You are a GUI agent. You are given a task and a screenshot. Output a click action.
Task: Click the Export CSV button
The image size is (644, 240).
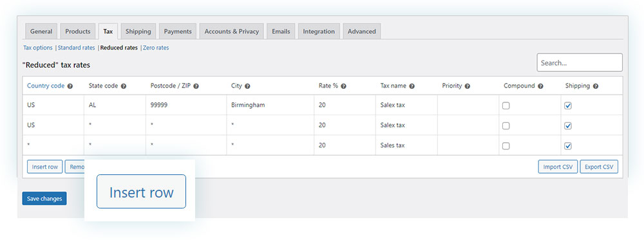(599, 167)
